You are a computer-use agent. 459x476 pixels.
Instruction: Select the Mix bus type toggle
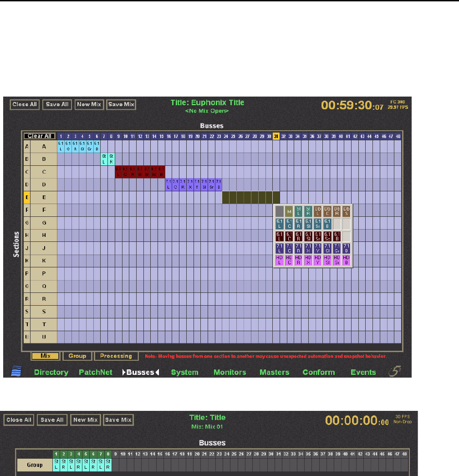pyautogui.click(x=45, y=356)
